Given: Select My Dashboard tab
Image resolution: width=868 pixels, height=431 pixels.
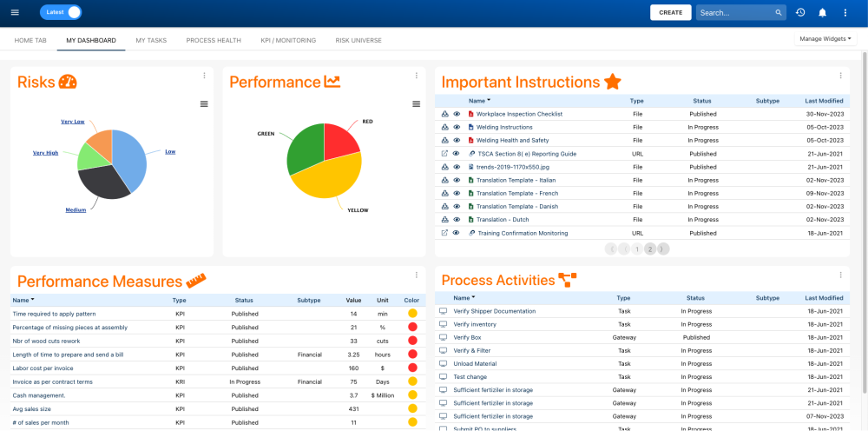Looking at the screenshot, I should point(91,41).
